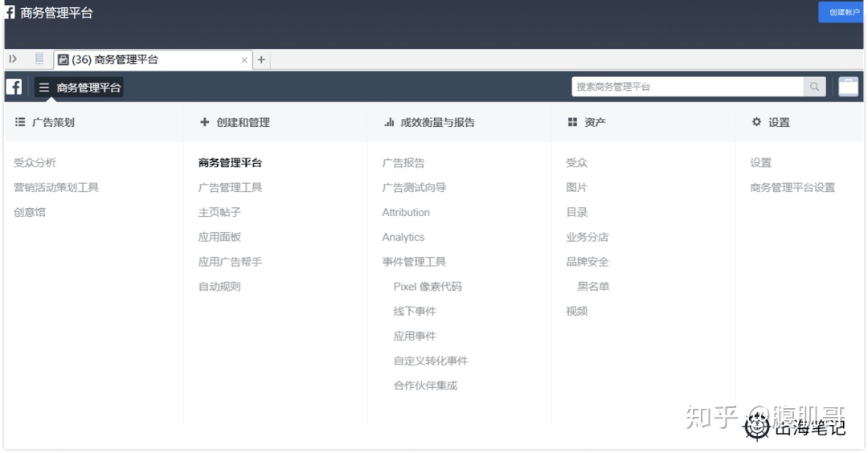Open 应用广告帮手
Image resolution: width=868 pixels, height=453 pixels.
click(231, 262)
